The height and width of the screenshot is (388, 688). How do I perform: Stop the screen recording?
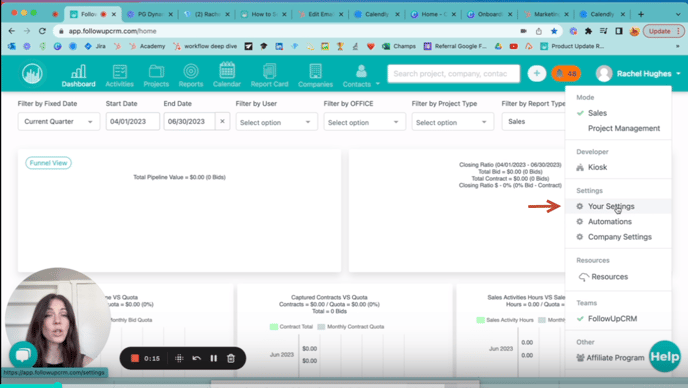[135, 358]
